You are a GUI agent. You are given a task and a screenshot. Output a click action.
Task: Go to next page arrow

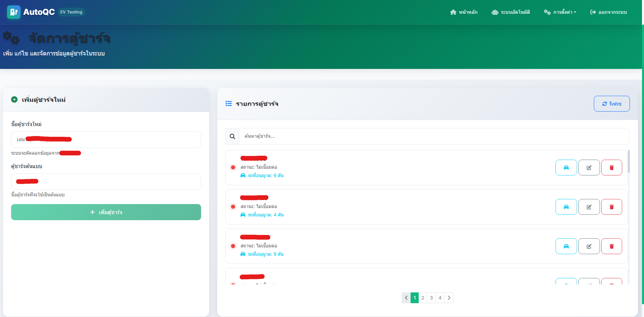coord(449,298)
